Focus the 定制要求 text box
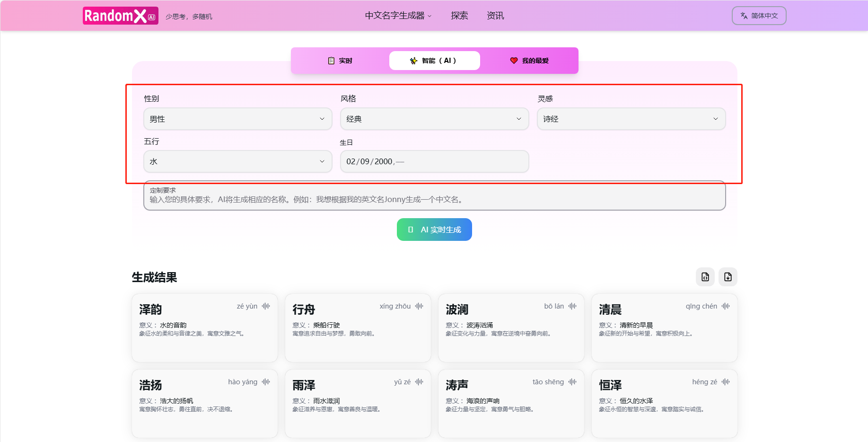Viewport: 868px width, 442px height. pos(434,199)
